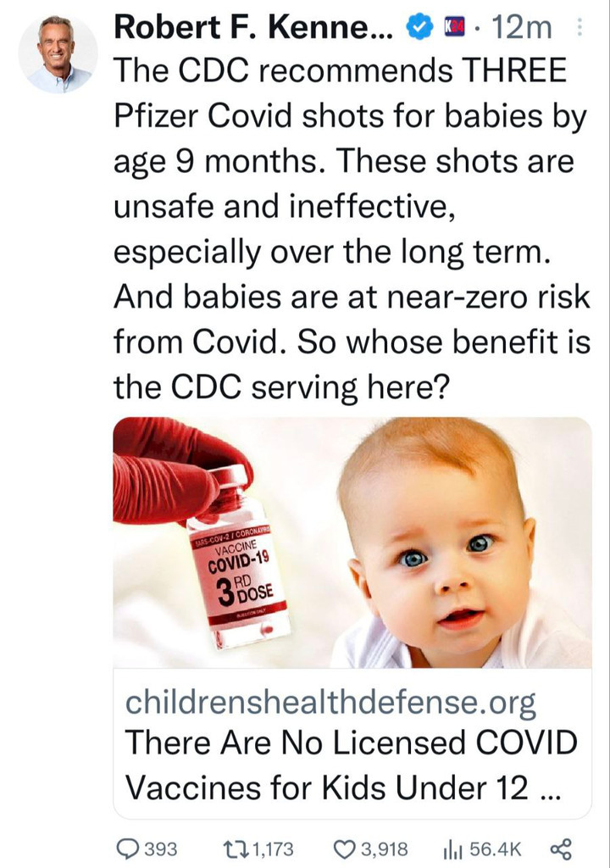Open view analytics bar chart icon
This screenshot has height=868, width=610.
click(452, 849)
